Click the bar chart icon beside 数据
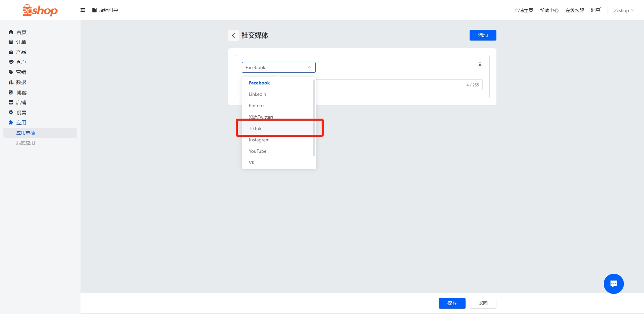644x314 pixels. (x=11, y=82)
